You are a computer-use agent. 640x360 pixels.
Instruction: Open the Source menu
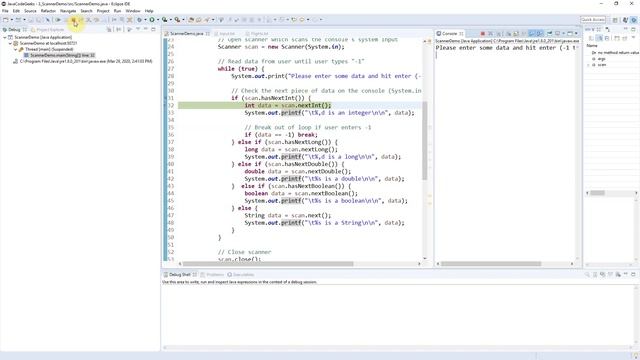click(x=30, y=11)
